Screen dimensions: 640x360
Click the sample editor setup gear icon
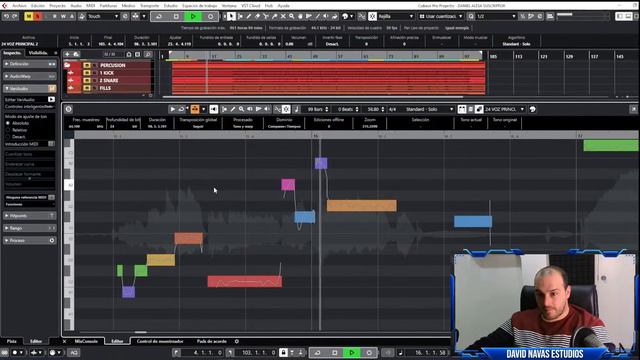click(69, 109)
